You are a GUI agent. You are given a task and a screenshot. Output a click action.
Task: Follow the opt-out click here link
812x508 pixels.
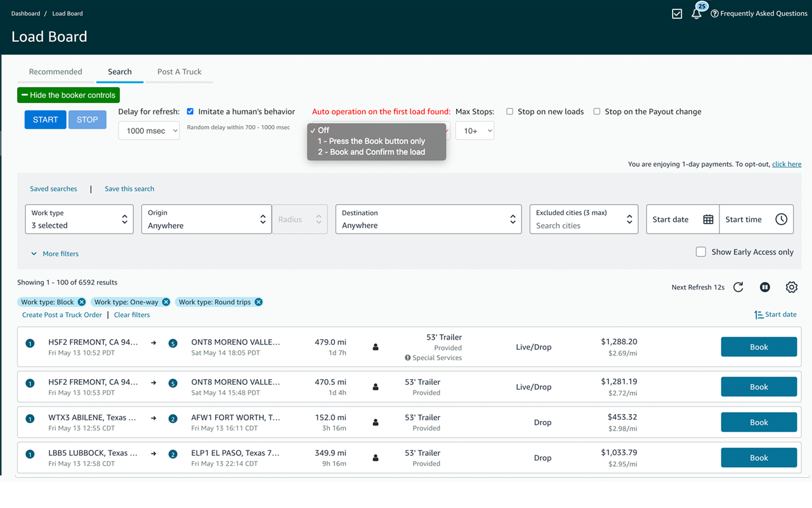click(x=787, y=164)
